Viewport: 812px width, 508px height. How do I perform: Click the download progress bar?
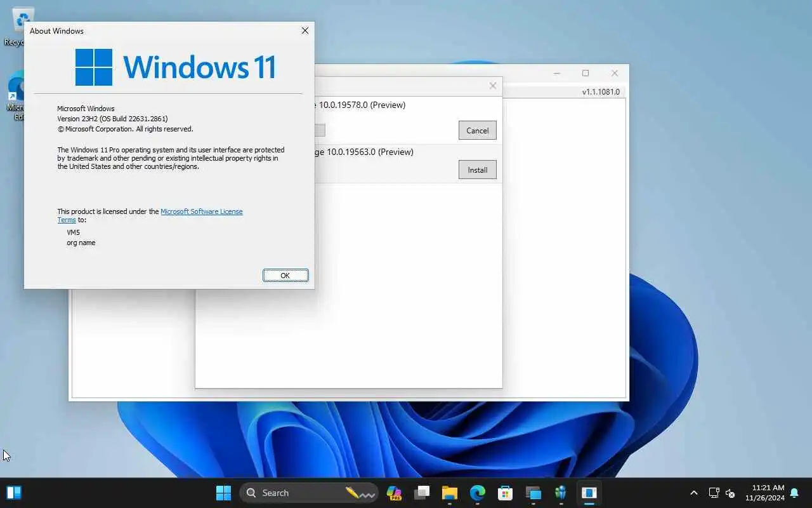(x=320, y=130)
